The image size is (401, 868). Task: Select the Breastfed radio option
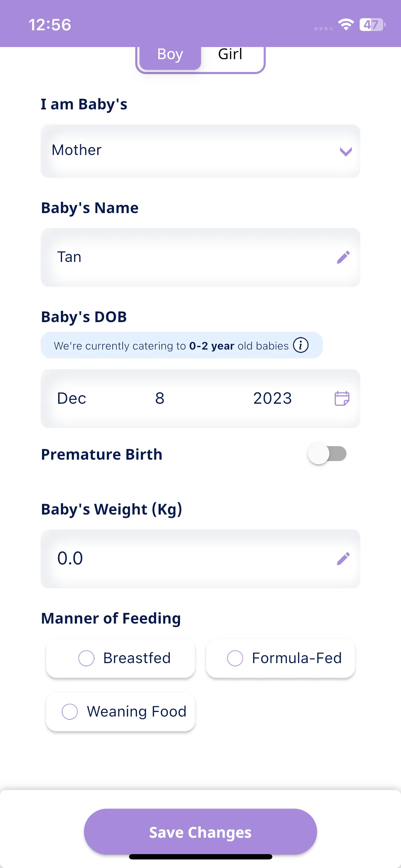pyautogui.click(x=120, y=658)
